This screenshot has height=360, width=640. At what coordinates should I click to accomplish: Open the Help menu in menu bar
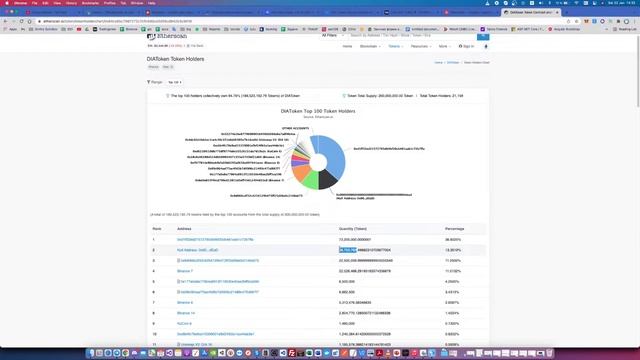tap(151, 3)
